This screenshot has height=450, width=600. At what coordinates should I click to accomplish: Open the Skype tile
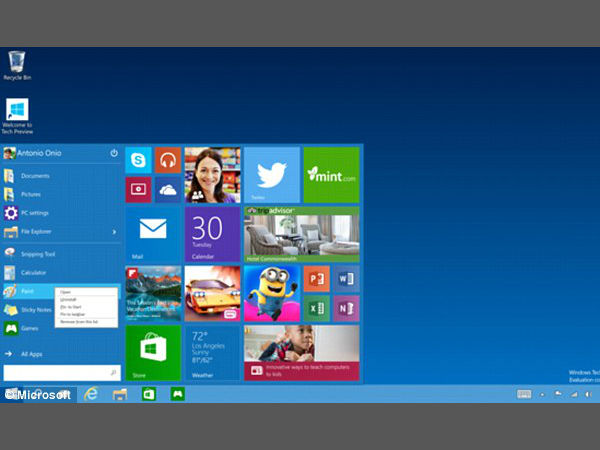coord(138,160)
